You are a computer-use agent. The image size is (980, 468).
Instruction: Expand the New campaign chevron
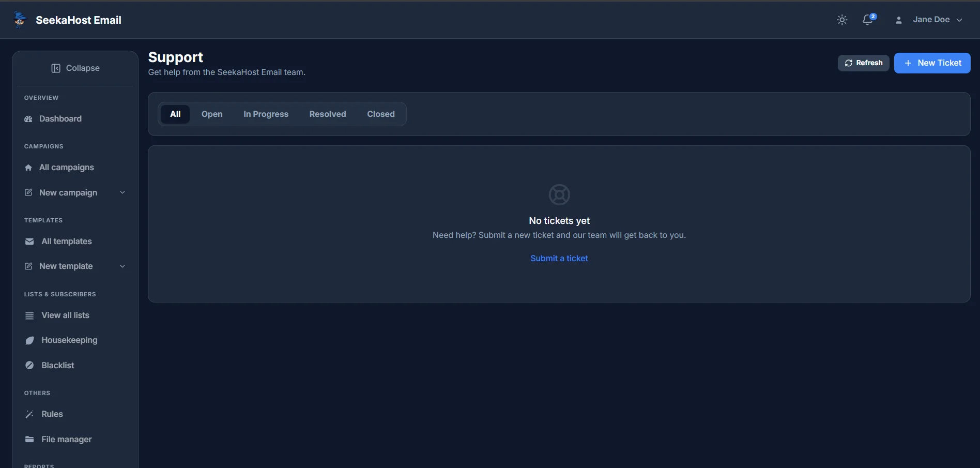[x=122, y=192]
